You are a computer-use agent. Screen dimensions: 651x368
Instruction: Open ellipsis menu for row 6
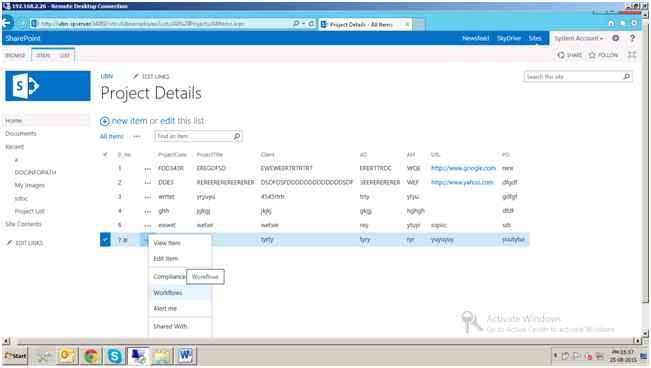(x=147, y=226)
